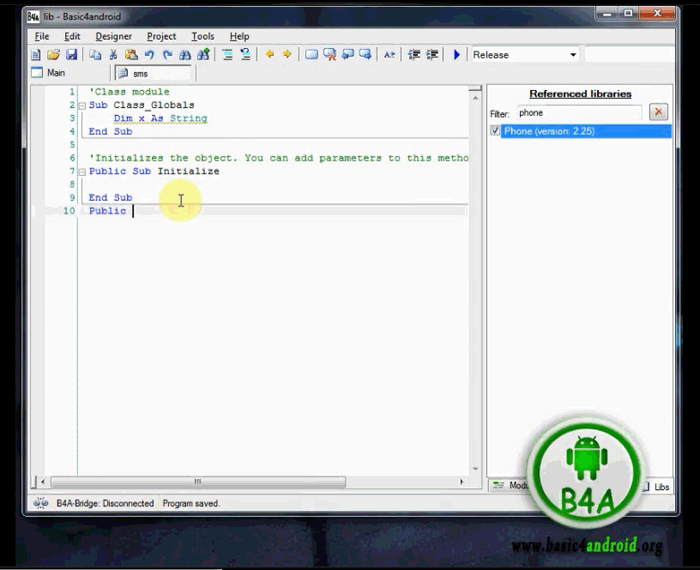Open the Project menu

point(161,36)
